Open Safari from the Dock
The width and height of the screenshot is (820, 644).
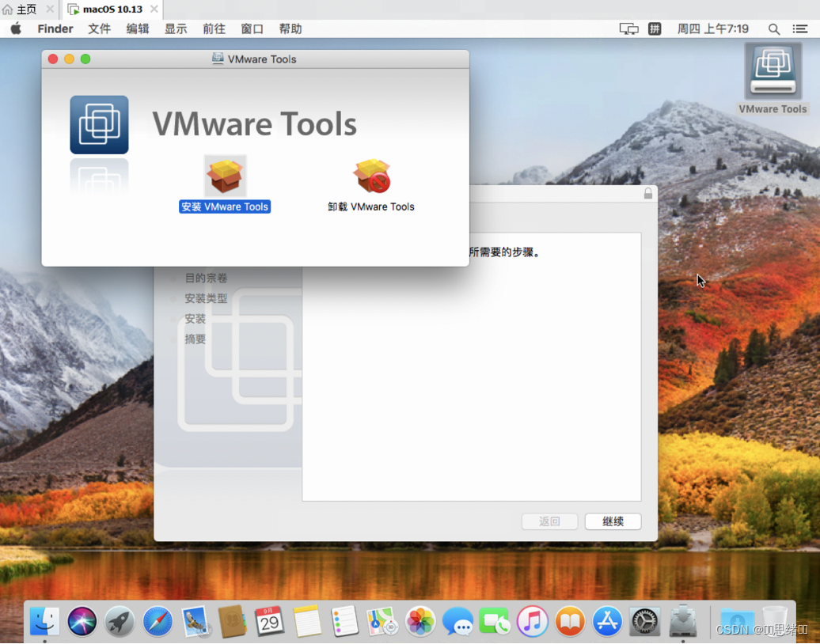[x=158, y=621]
